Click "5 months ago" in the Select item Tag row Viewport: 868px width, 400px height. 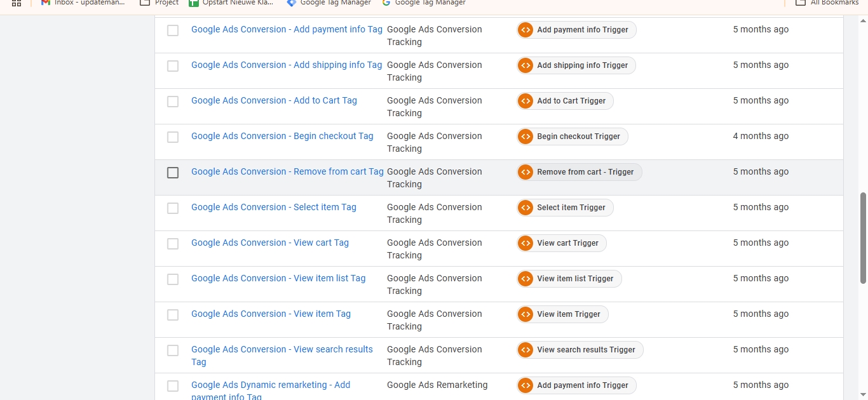coord(761,207)
